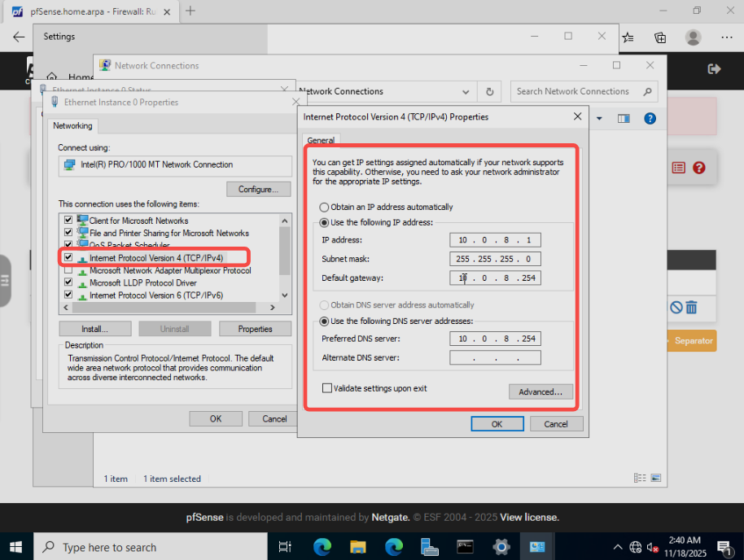This screenshot has height=560, width=744.
Task: Click the search magnifier in Network Connections
Action: 647,91
